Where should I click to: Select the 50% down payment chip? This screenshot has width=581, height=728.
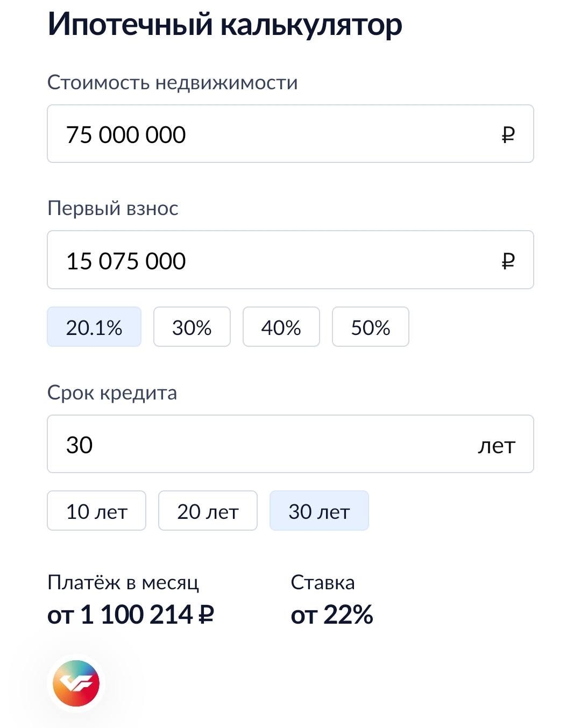click(370, 327)
